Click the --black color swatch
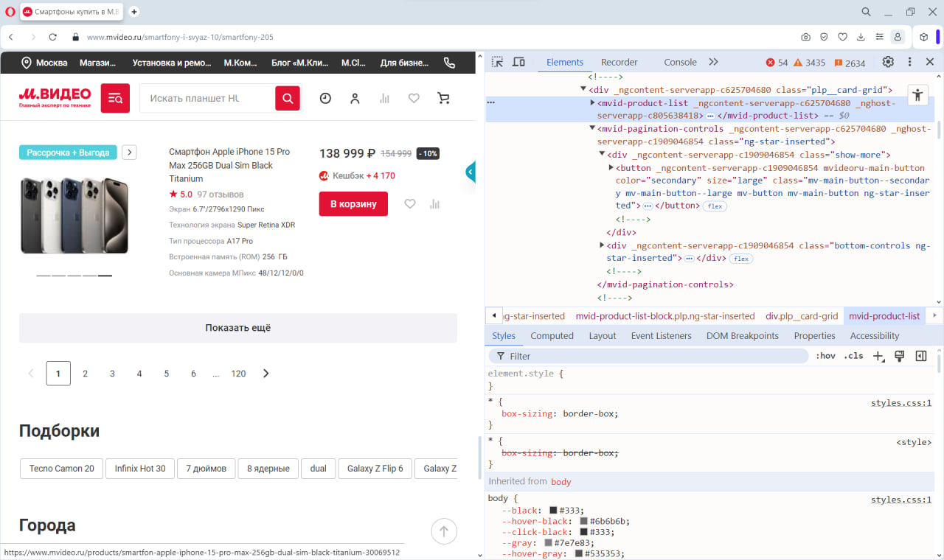The height and width of the screenshot is (560, 944). pyautogui.click(x=553, y=510)
